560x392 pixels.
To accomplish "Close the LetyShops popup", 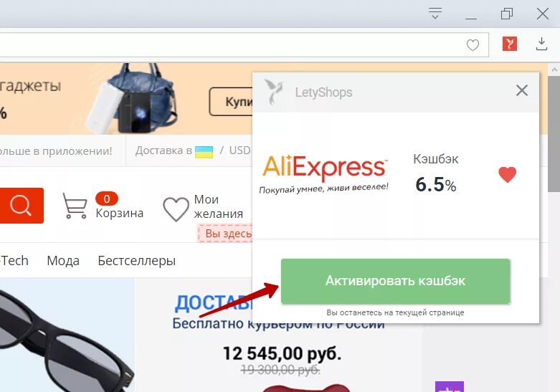I will click(x=522, y=90).
